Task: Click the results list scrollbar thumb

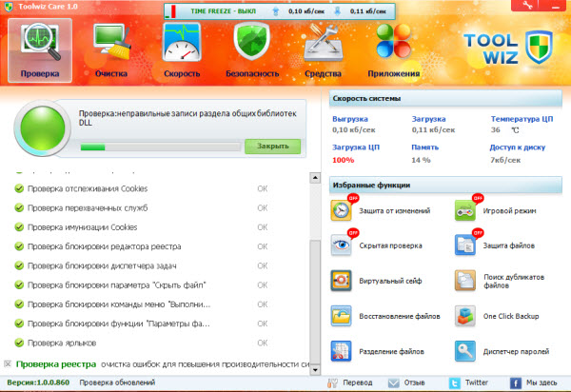Action: pyautogui.click(x=315, y=302)
